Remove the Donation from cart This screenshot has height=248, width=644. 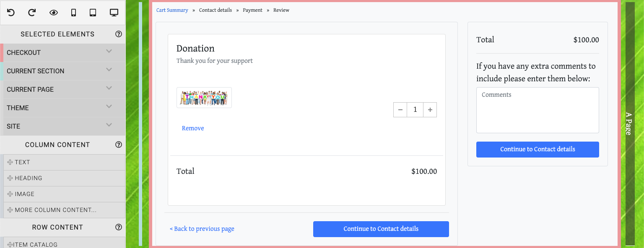coord(193,128)
